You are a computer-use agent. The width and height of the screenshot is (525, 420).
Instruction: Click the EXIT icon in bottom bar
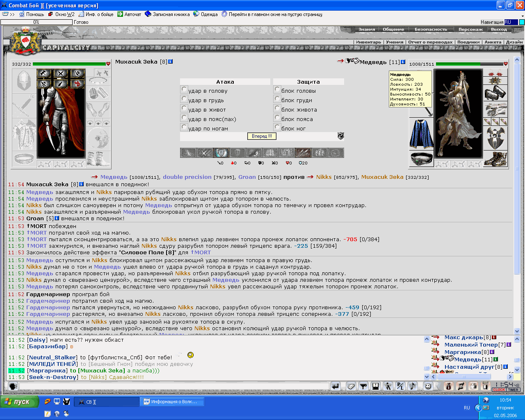coord(485,386)
